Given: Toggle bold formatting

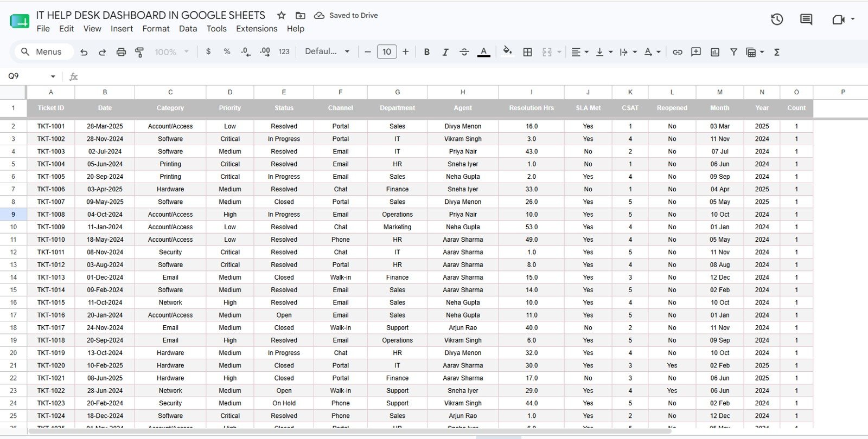Looking at the screenshot, I should coord(427,52).
